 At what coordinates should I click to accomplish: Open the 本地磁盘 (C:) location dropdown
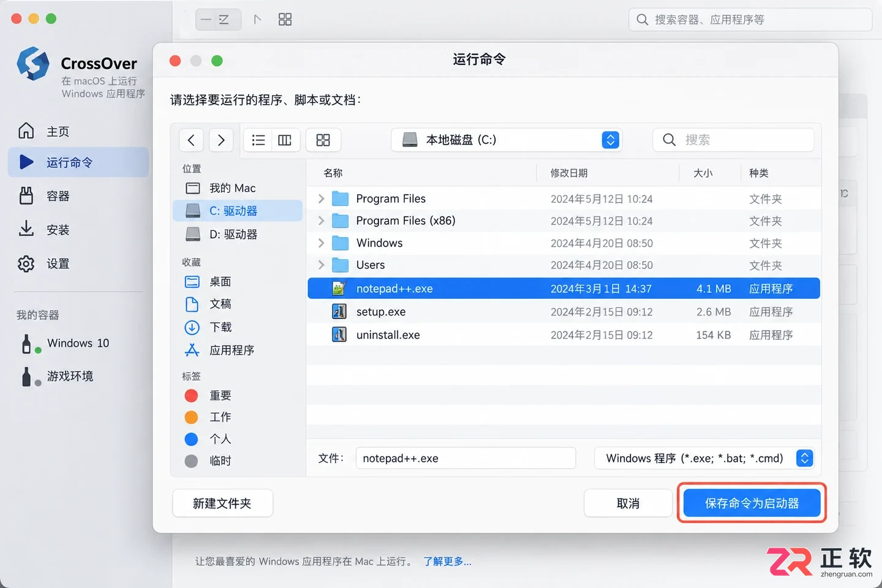[507, 140]
